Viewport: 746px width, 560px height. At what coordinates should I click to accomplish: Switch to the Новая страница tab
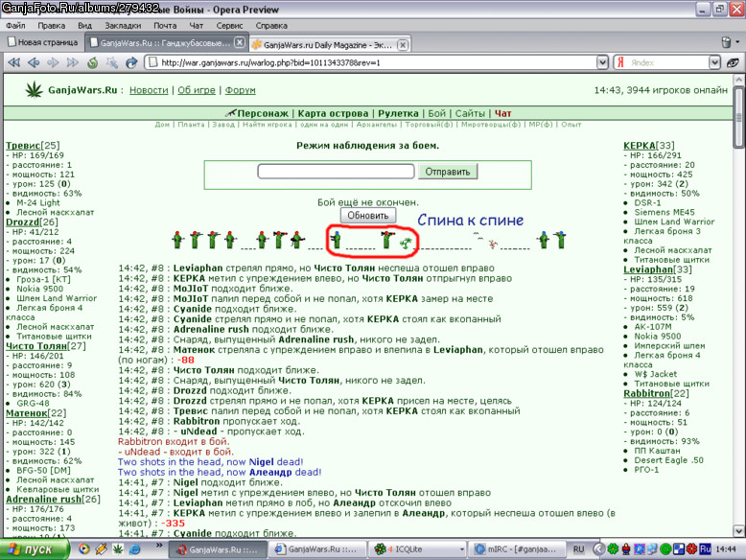click(43, 42)
